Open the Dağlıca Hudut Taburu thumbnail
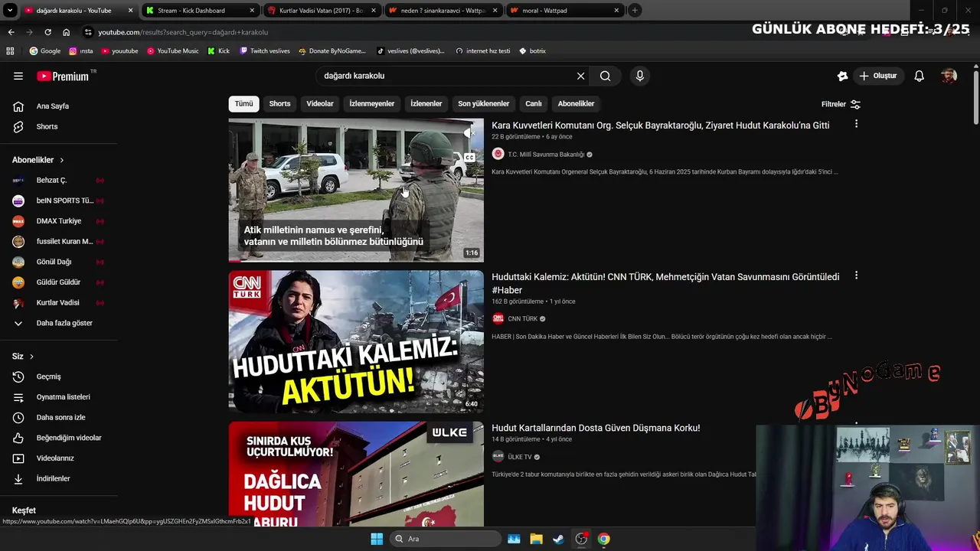 point(356,474)
